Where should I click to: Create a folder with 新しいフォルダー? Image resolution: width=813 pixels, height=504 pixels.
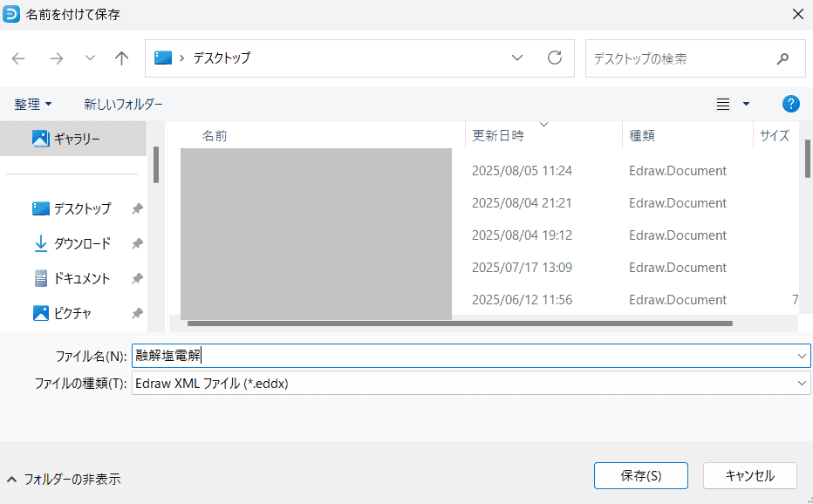123,104
